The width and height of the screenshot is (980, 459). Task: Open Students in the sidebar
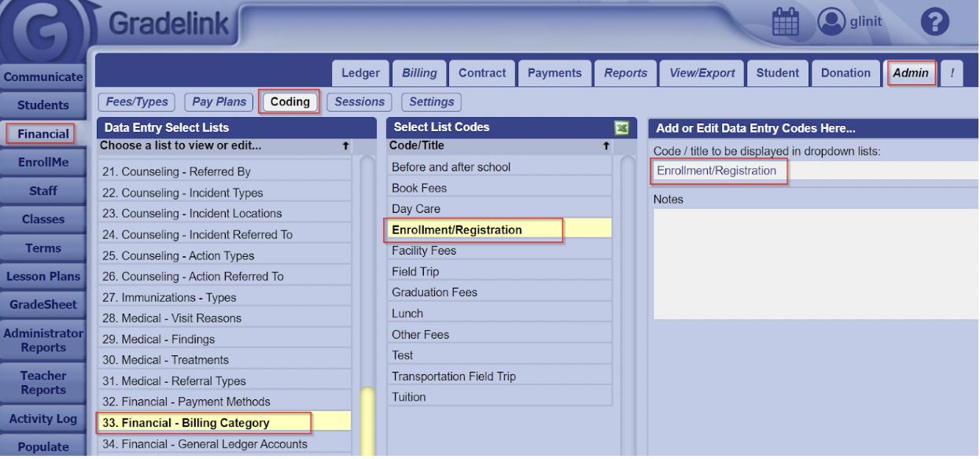coord(42,105)
